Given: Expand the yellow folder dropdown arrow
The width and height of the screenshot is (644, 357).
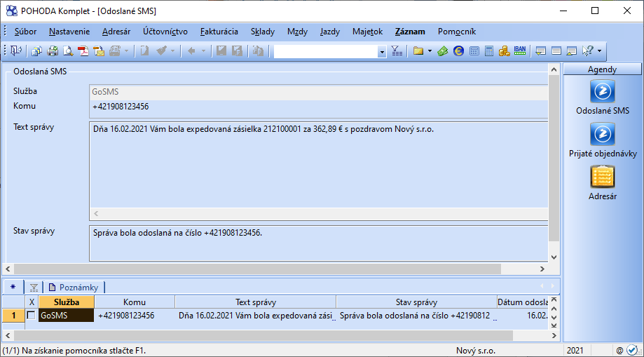Looking at the screenshot, I should tap(429, 51).
